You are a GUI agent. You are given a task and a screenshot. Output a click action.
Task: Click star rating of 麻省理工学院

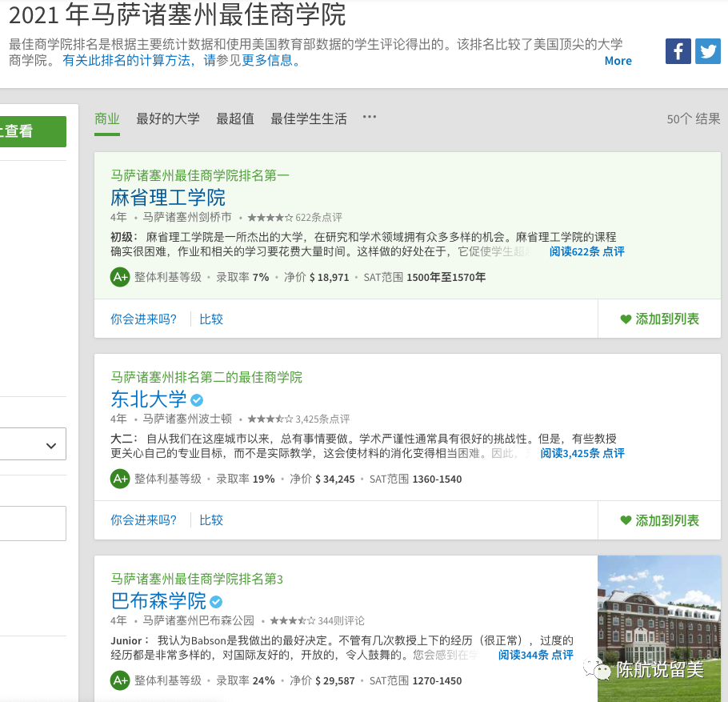click(x=270, y=218)
